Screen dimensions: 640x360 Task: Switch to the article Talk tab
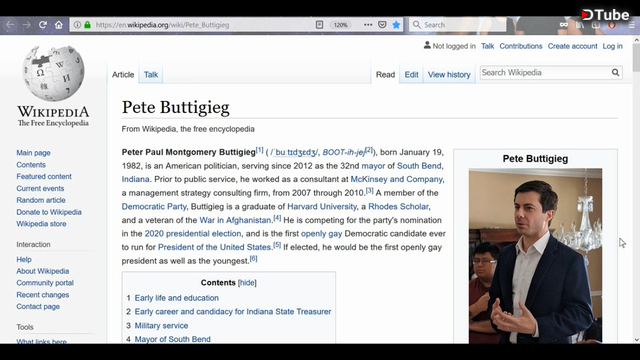151,75
